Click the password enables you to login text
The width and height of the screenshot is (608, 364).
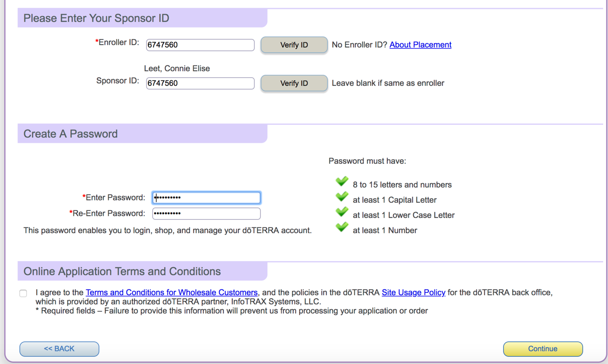point(167,230)
